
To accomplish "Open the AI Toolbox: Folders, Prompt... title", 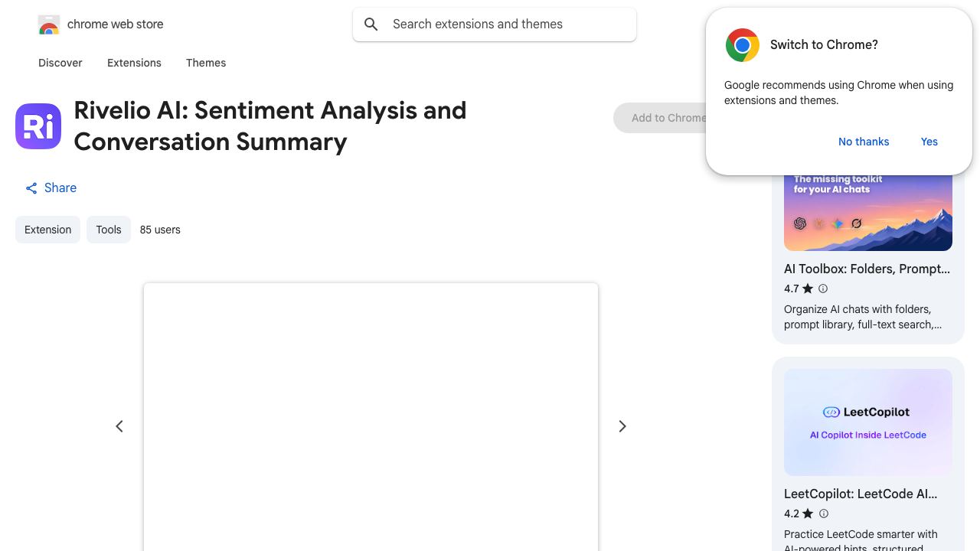I will [x=867, y=269].
